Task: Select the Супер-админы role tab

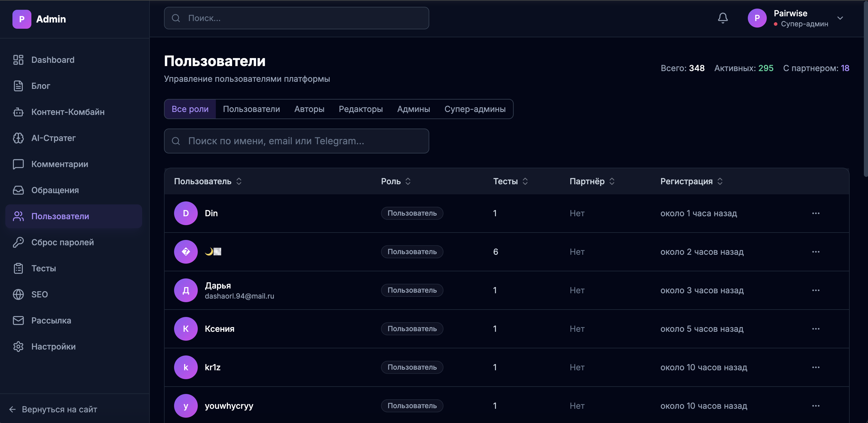Action: [475, 109]
